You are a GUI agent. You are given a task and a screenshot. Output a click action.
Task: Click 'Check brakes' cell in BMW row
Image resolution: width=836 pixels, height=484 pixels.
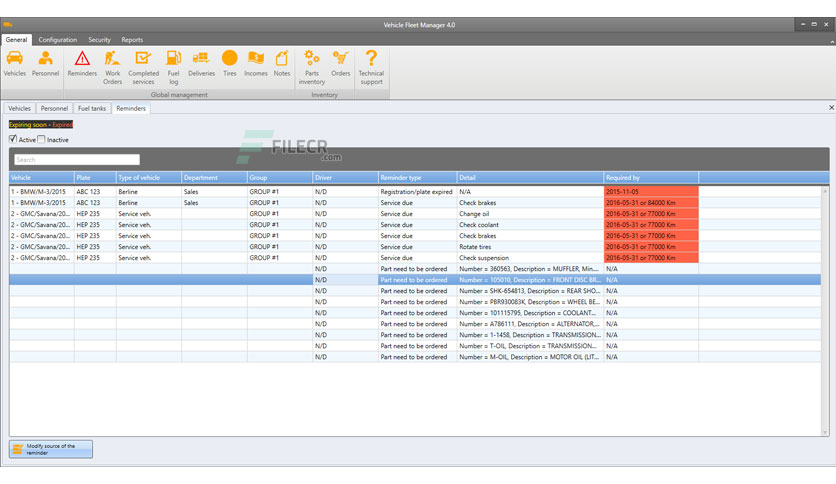click(x=530, y=203)
